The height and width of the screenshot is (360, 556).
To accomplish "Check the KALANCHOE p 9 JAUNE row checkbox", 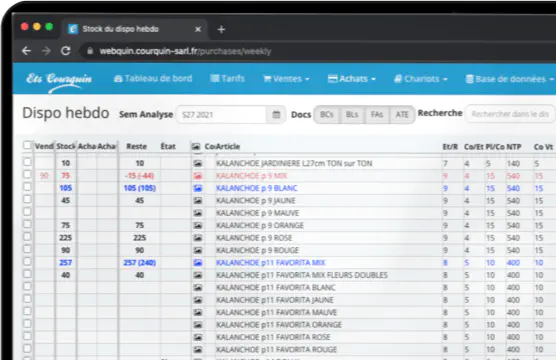I will [27, 199].
